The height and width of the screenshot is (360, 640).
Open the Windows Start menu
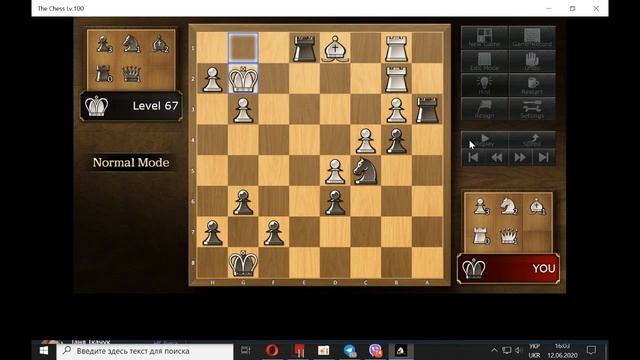[44, 351]
